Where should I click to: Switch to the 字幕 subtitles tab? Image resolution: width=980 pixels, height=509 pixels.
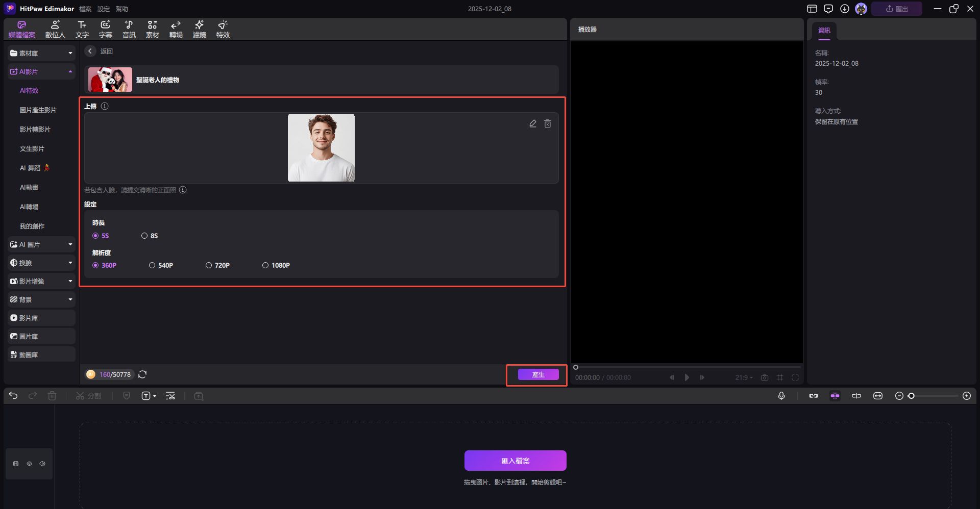105,29
